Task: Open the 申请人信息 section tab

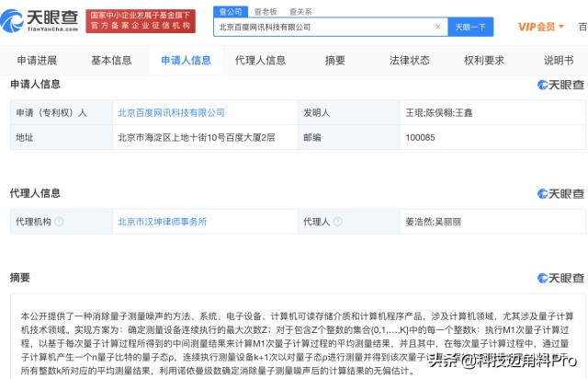Action: (186, 60)
